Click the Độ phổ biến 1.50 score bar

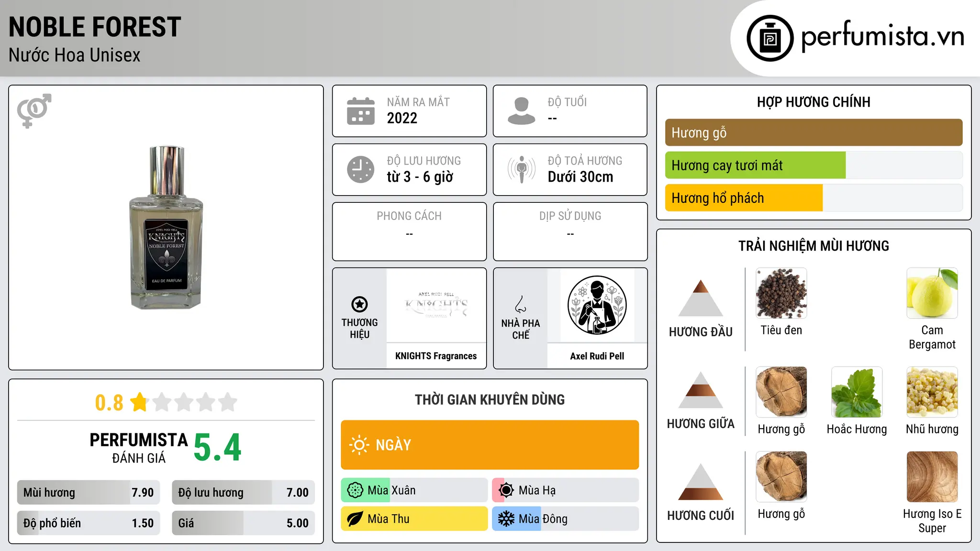point(89,523)
